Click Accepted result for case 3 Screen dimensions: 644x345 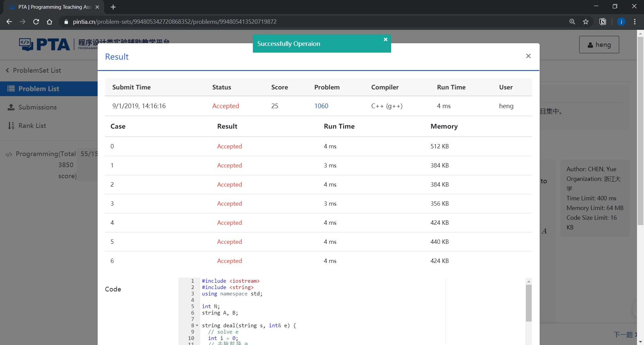coord(229,204)
